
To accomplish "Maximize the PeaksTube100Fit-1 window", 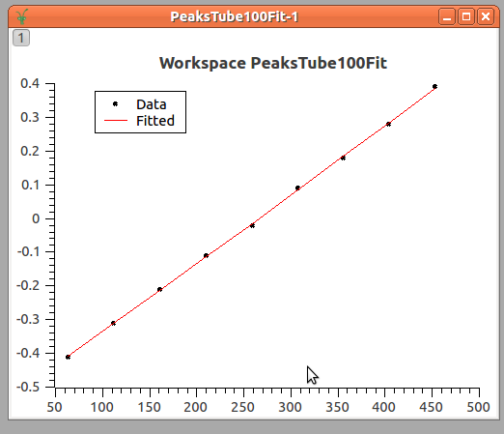I will (466, 16).
